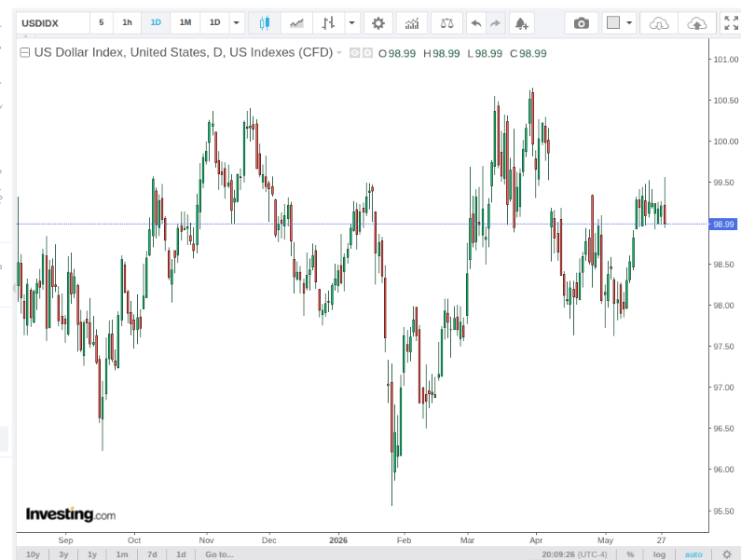Set the time range to 10y

33,554
